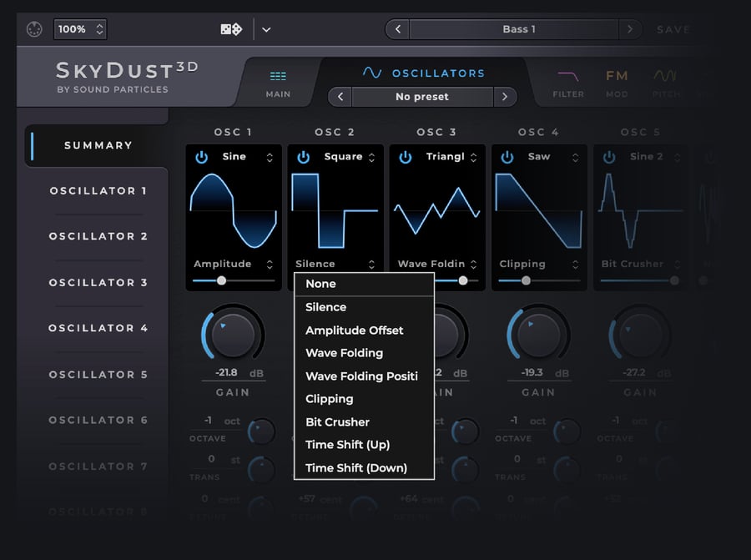Screen dimensions: 751x560
Task: Switch to the Oscillator 3 sidebar tab
Action: pos(98,282)
